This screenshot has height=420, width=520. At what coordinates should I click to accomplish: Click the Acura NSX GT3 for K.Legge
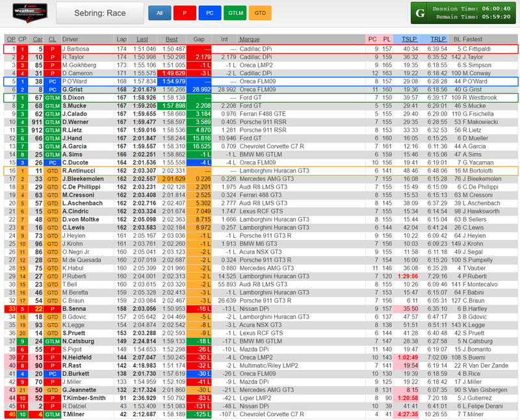pos(261,325)
